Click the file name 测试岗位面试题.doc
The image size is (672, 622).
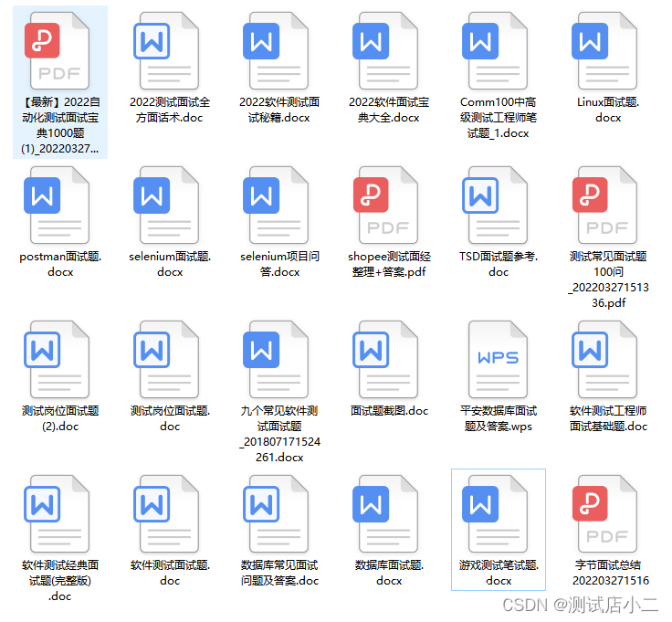[x=170, y=418]
